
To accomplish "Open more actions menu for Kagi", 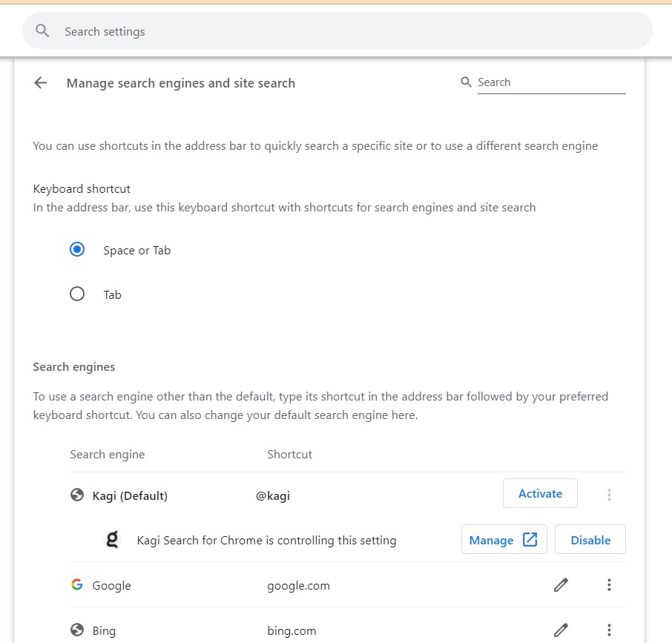I will [609, 495].
